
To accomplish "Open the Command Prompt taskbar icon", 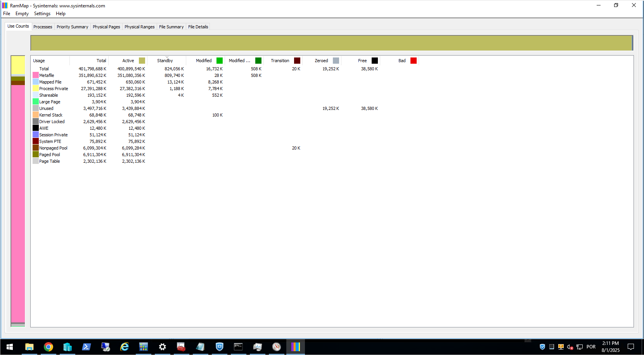I will 238,347.
